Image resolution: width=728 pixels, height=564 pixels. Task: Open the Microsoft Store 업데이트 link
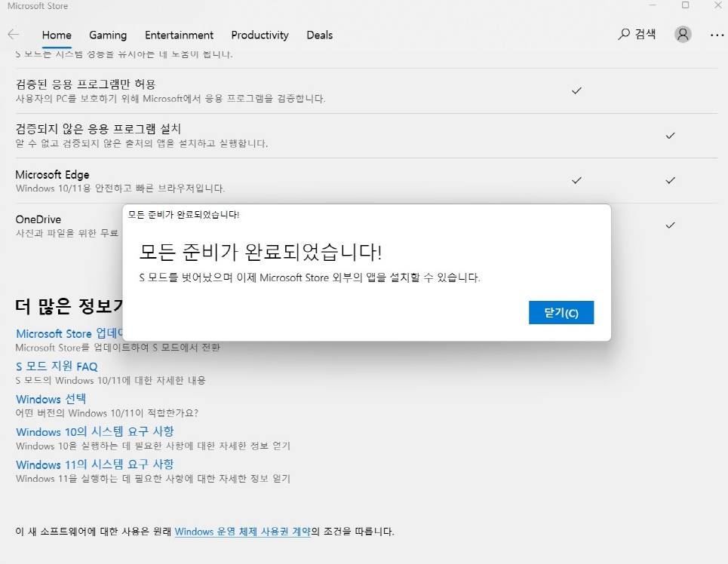69,333
